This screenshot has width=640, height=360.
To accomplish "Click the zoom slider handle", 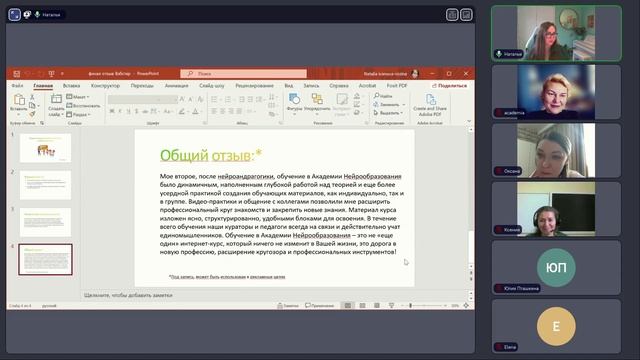I will click(x=411, y=305).
